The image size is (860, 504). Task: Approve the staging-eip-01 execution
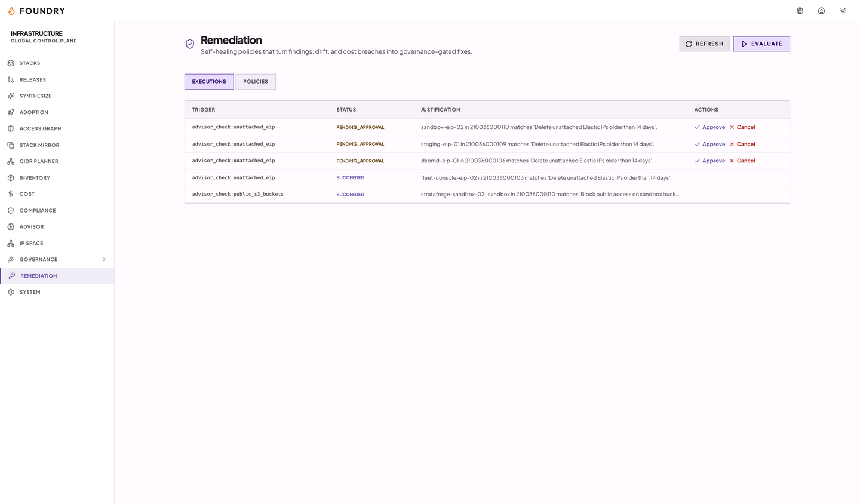[x=709, y=144]
